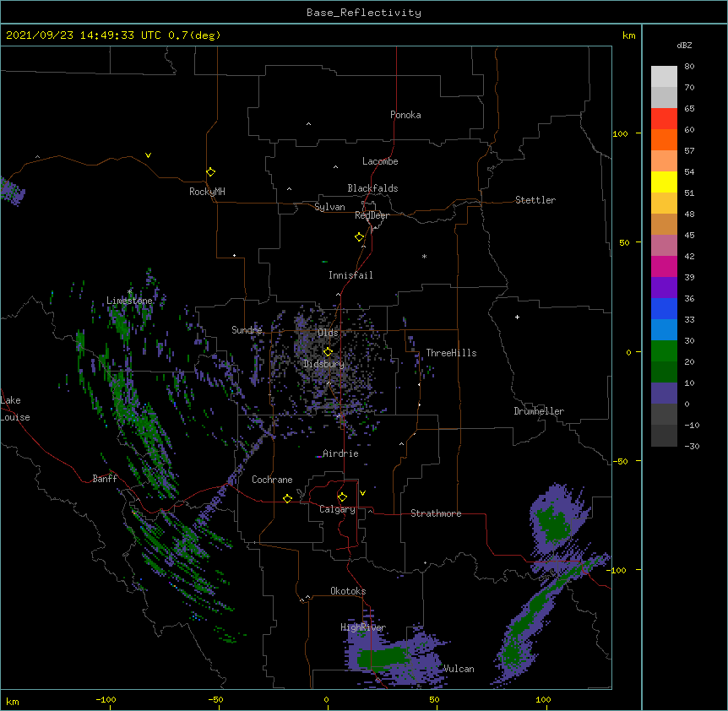
Task: Click the dBZ legend heading
Action: (x=684, y=46)
